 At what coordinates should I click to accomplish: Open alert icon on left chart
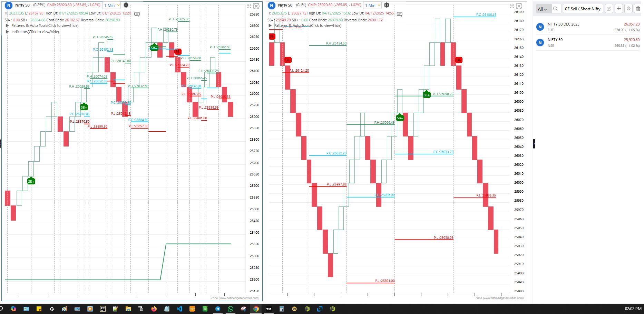coord(256,6)
